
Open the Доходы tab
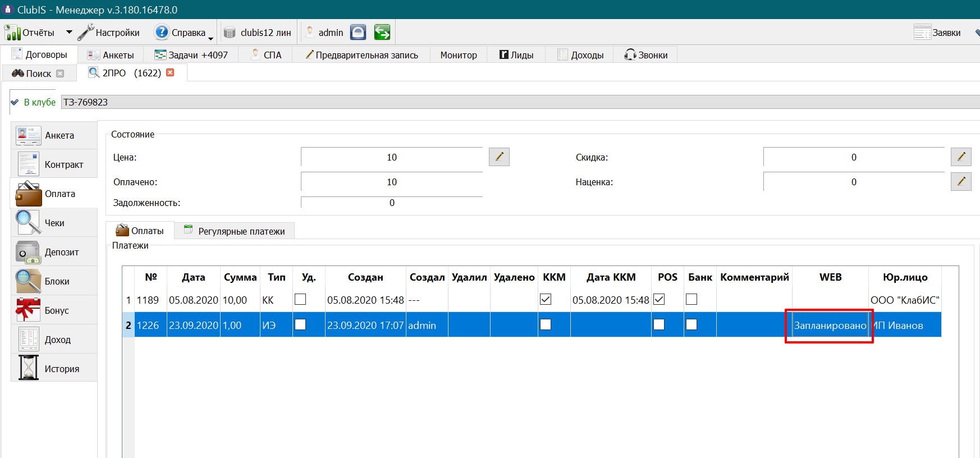pos(580,55)
